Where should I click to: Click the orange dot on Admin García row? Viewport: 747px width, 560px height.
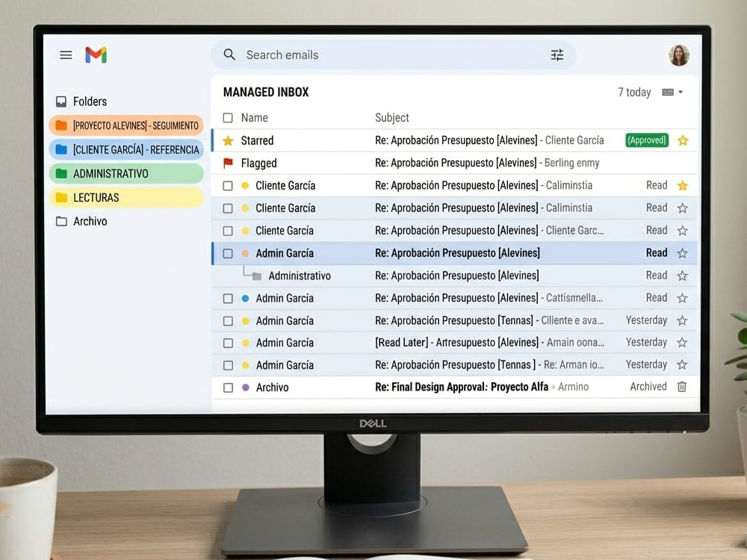click(x=245, y=253)
